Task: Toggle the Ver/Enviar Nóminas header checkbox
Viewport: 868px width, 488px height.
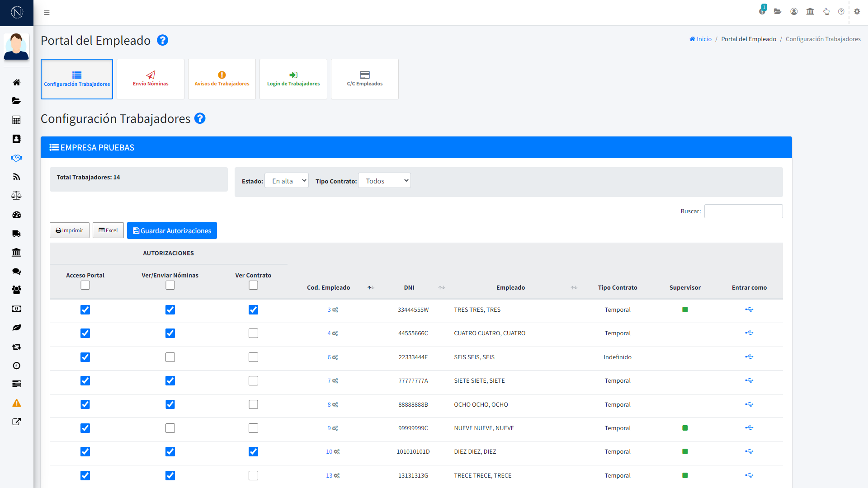Action: pos(170,285)
